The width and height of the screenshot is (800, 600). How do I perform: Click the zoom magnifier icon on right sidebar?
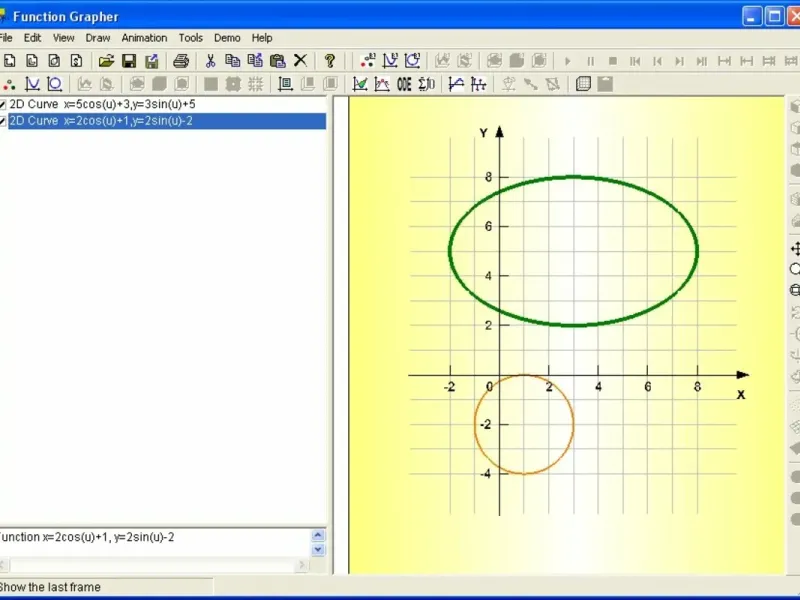pos(795,269)
